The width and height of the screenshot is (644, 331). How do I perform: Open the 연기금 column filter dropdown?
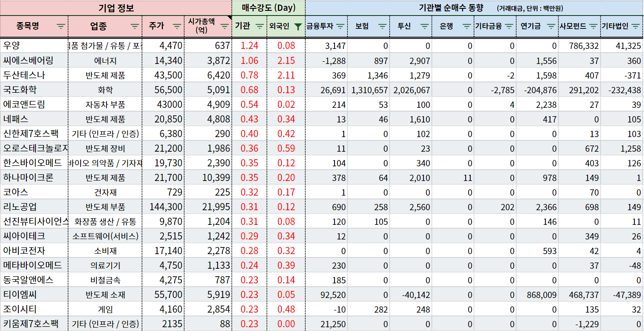click(x=551, y=26)
